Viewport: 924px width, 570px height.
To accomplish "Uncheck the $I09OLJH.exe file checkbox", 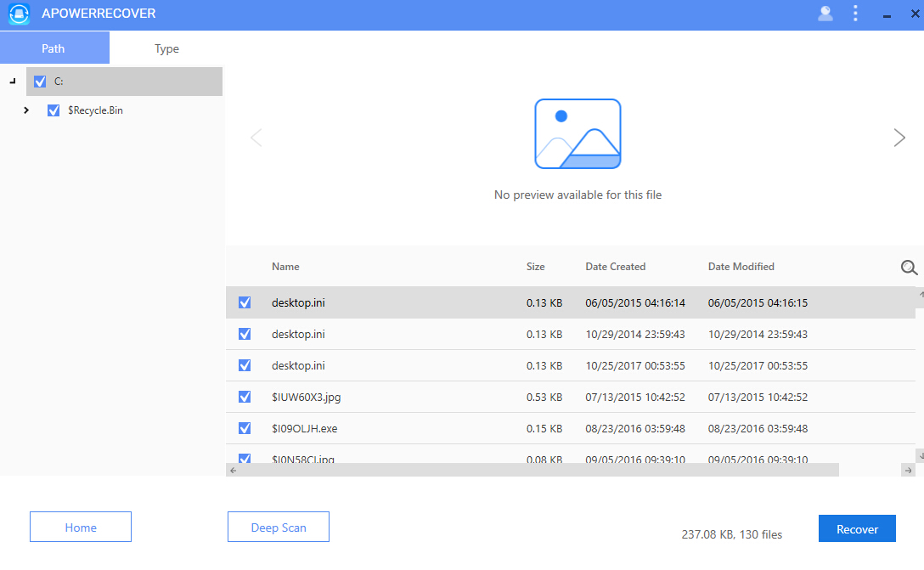I will click(x=245, y=428).
